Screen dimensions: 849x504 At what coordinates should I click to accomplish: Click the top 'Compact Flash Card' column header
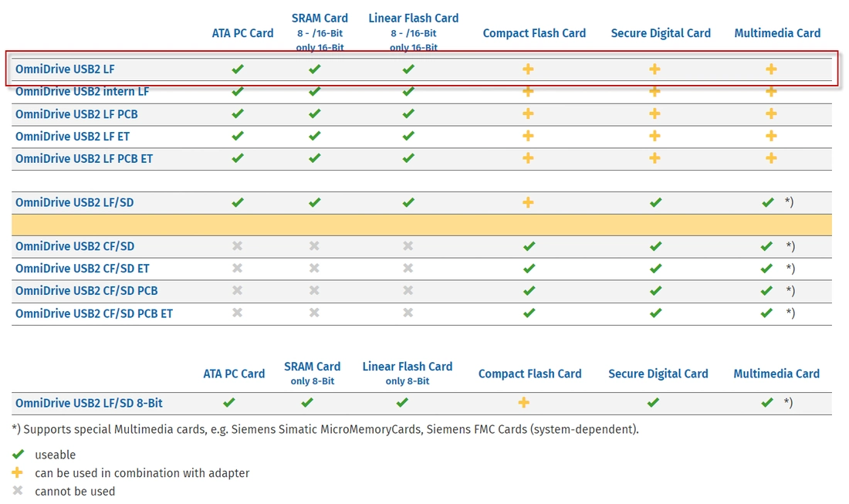tap(534, 33)
